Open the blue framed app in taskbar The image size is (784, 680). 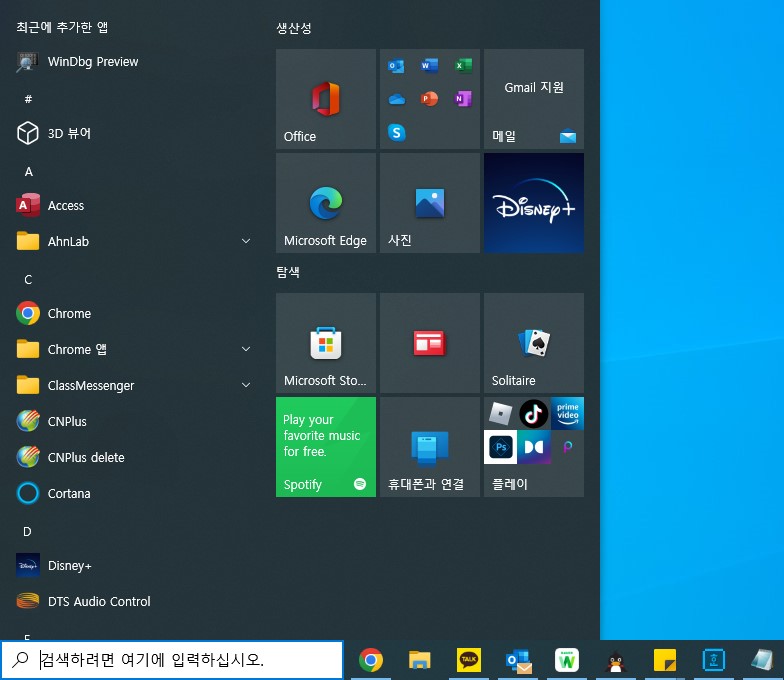[x=714, y=660]
